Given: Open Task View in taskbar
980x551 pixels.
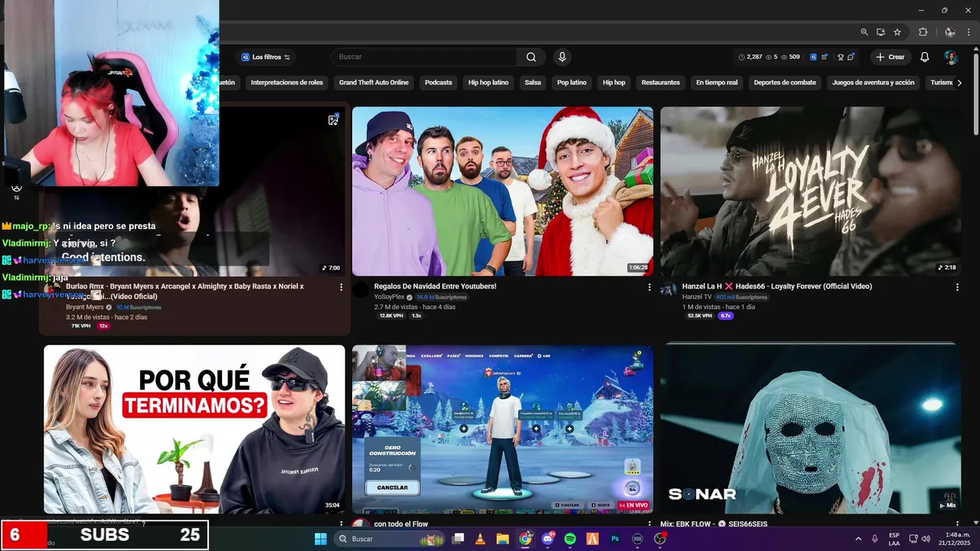Looking at the screenshot, I should [458, 539].
